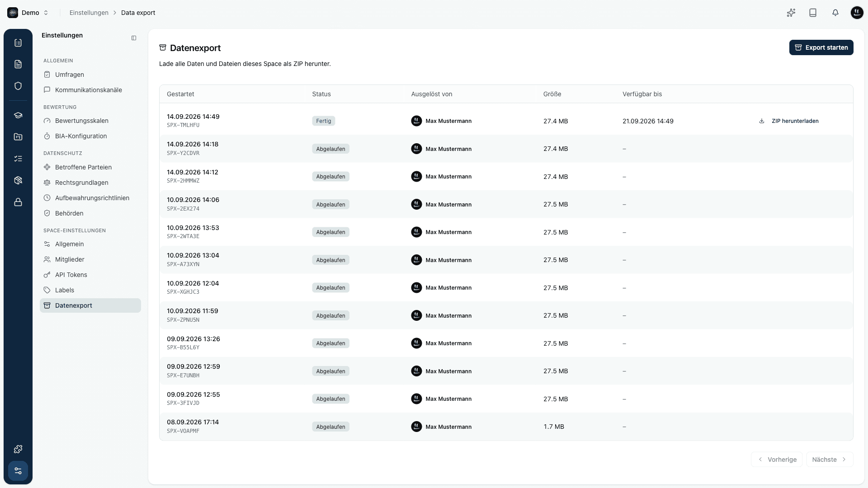Open Rechtsgrundlagen settings

90,183
